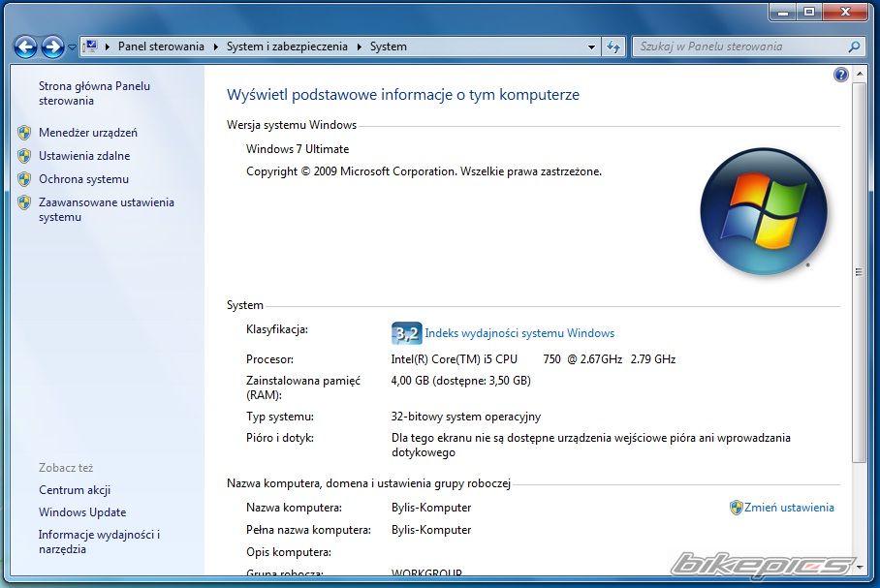Expand arrow after Panel sterowania breadcrumb

tap(216, 46)
